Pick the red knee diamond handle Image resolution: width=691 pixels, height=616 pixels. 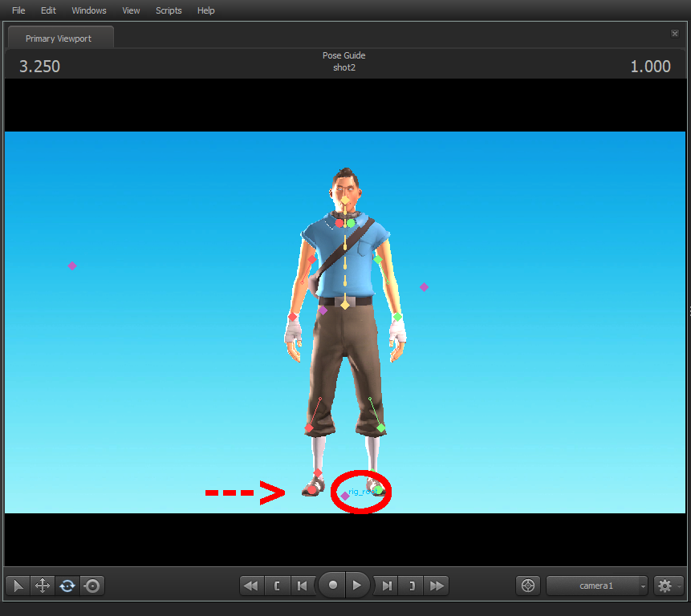point(309,428)
